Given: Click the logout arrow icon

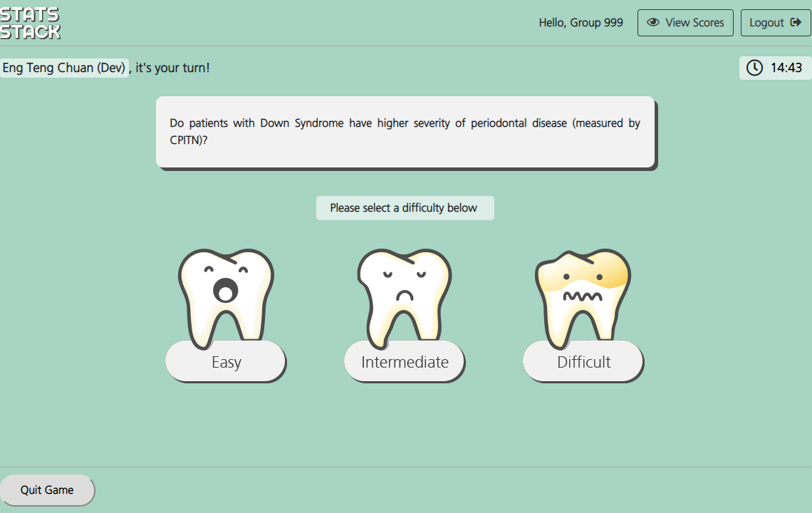Looking at the screenshot, I should coord(796,23).
